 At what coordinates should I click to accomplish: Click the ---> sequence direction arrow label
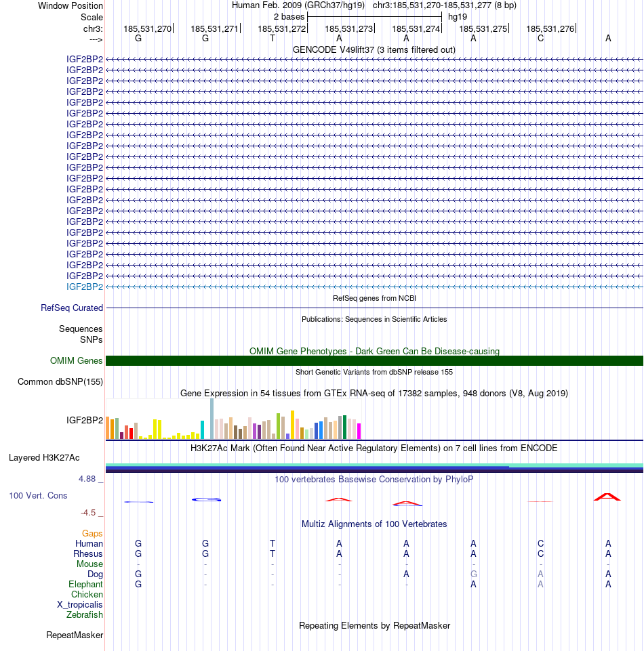point(96,39)
